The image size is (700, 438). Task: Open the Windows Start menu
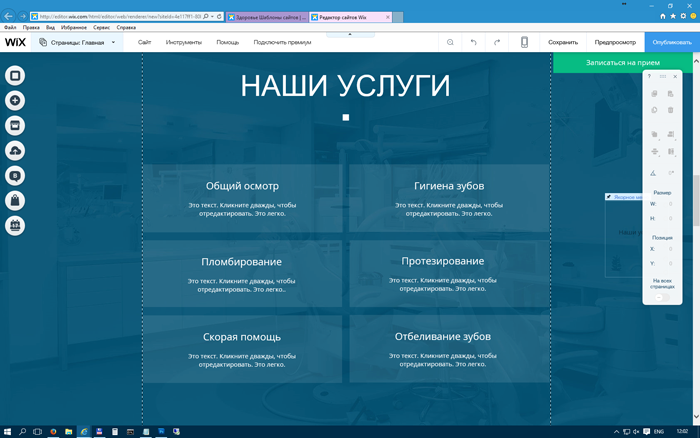pyautogui.click(x=7, y=432)
